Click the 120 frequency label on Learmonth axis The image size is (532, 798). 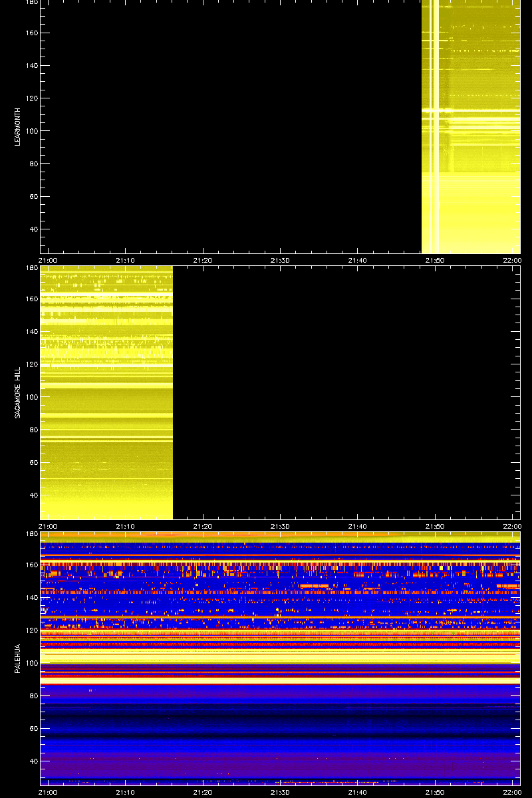pos(31,98)
